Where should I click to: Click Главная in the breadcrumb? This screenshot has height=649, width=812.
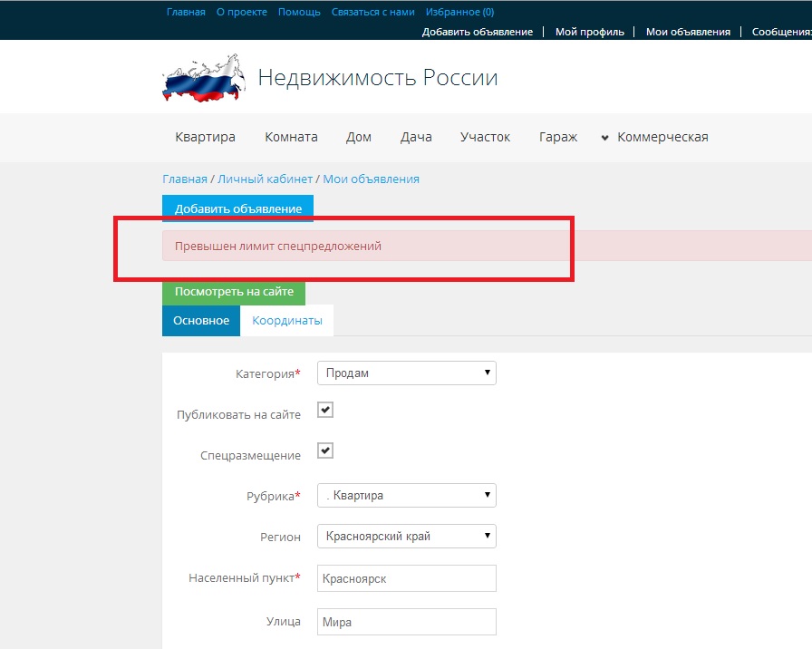[185, 179]
